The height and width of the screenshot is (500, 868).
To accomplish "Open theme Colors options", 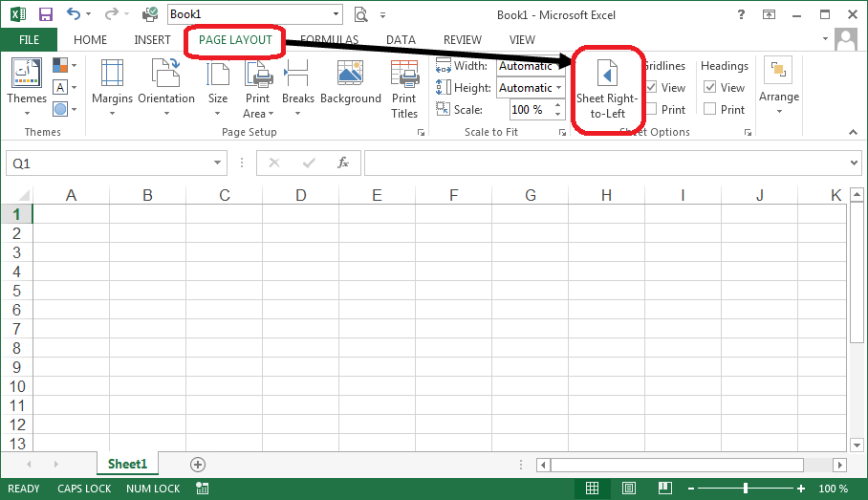I will [x=65, y=65].
